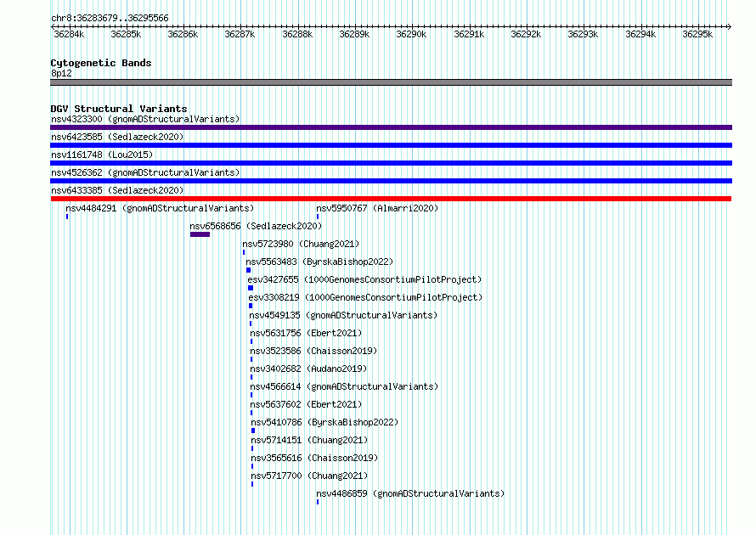Click the nsv4526362 blue variant bar
The width and height of the screenshot is (756, 535).
[391, 181]
